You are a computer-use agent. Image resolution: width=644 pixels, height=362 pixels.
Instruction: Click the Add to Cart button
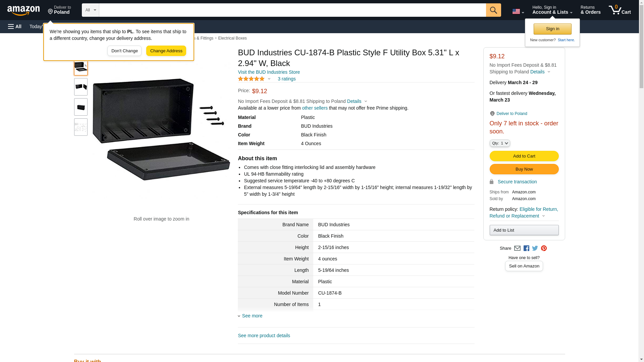524,156
